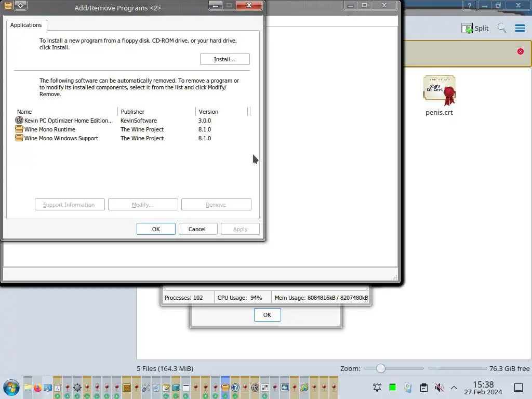Open the font viewer 'A' taskbar icon
The image size is (532, 399).
tap(57, 388)
